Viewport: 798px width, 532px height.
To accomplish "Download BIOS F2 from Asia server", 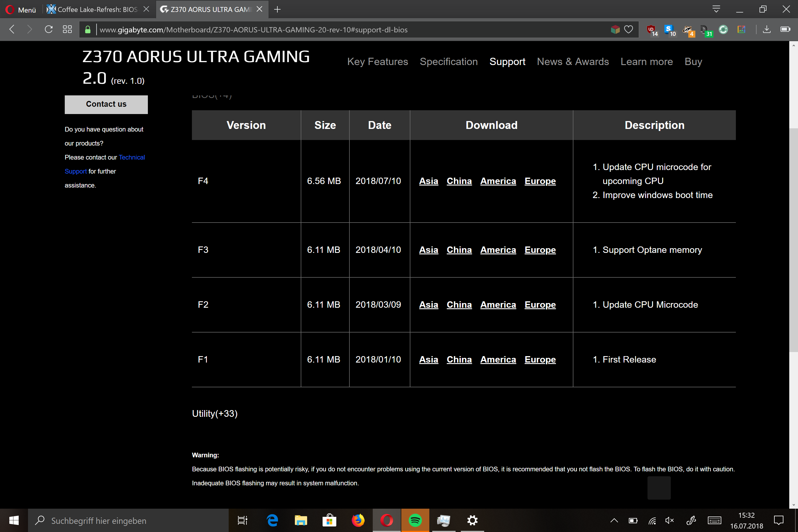I will tap(428, 305).
